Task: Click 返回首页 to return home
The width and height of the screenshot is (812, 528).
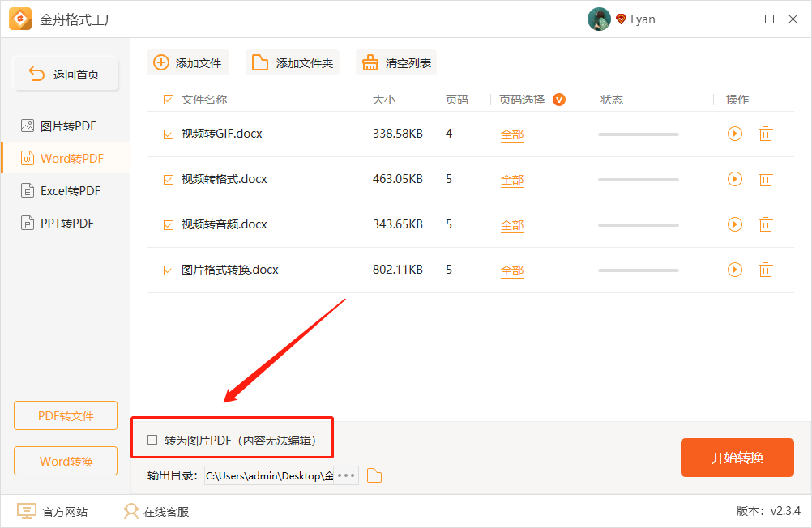Action: point(65,72)
